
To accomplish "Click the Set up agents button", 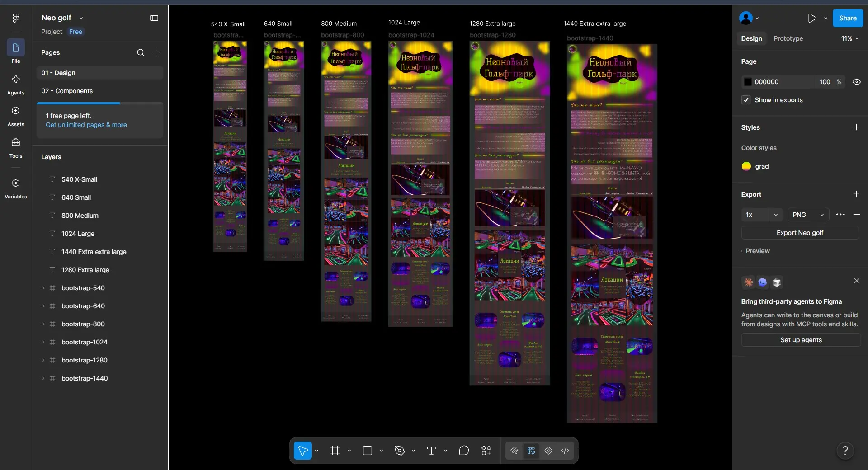I will 801,340.
